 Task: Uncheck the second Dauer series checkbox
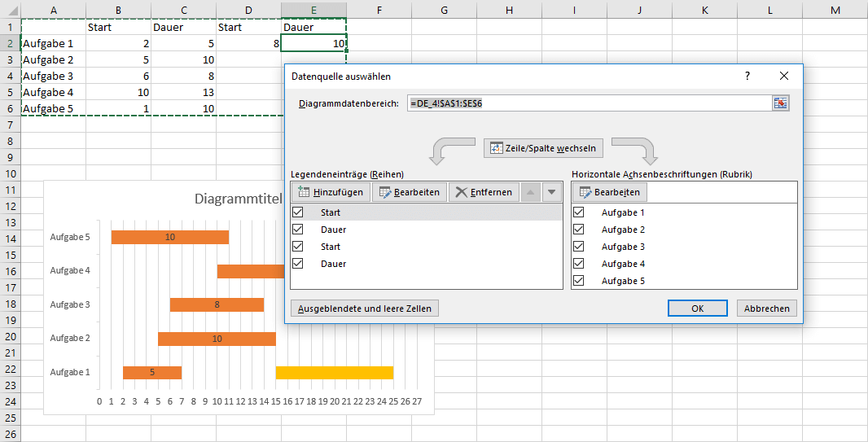coord(298,264)
